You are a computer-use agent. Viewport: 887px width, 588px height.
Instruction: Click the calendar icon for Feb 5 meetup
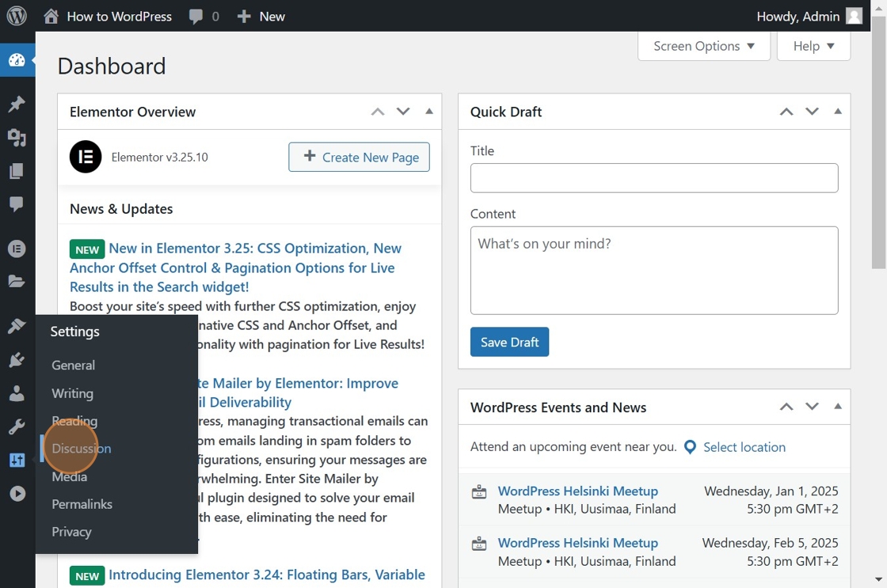(x=479, y=544)
